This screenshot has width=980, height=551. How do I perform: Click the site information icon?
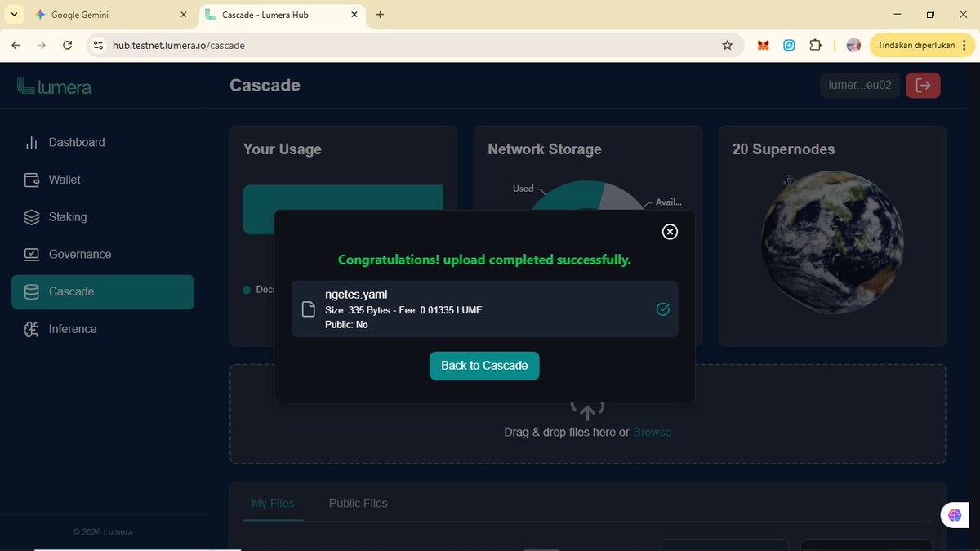tap(98, 46)
